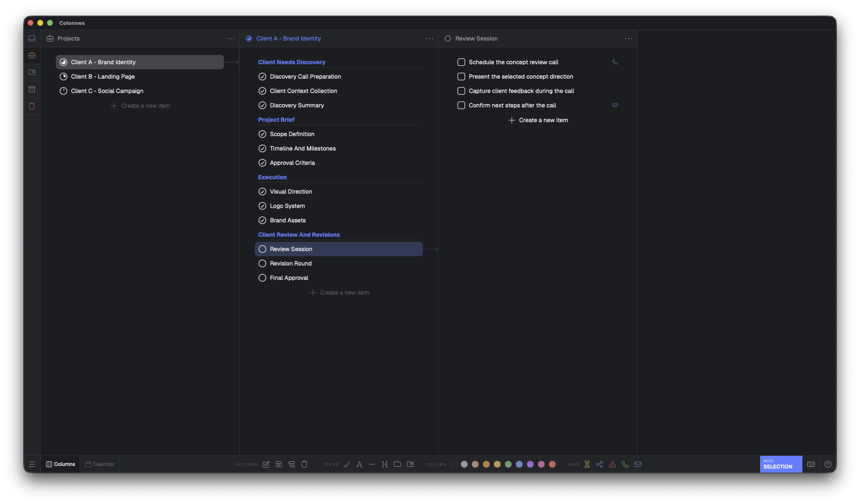Select the Visual Direction item
Viewport: 860px width, 504px height.
(339, 192)
